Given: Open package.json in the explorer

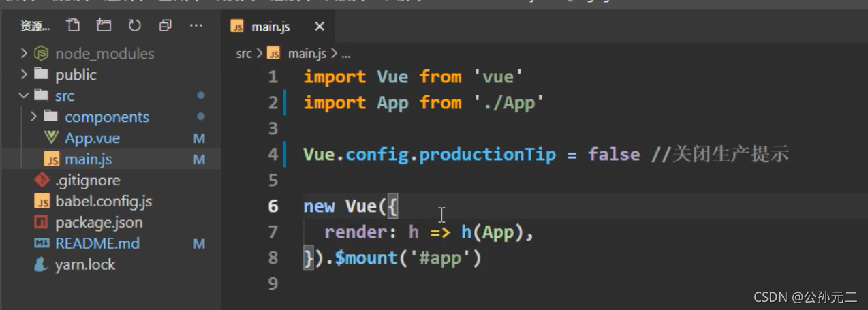Looking at the screenshot, I should coord(99,223).
